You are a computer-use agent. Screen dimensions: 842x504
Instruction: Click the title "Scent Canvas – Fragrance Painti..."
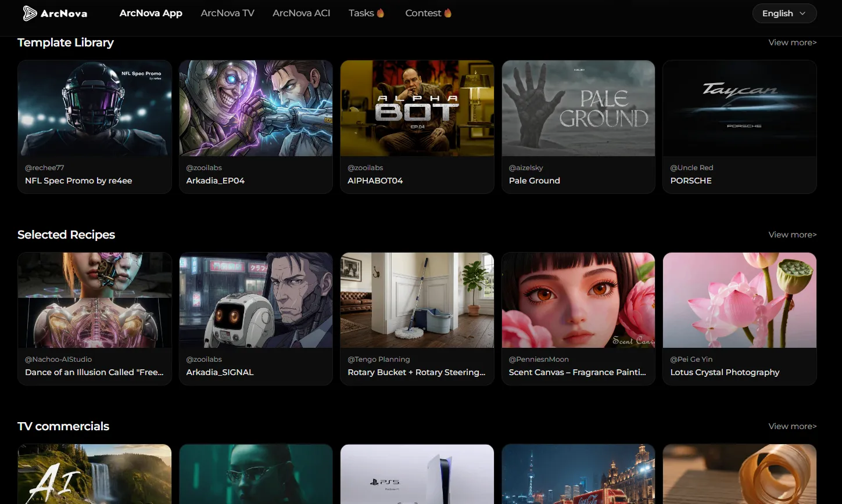578,372
